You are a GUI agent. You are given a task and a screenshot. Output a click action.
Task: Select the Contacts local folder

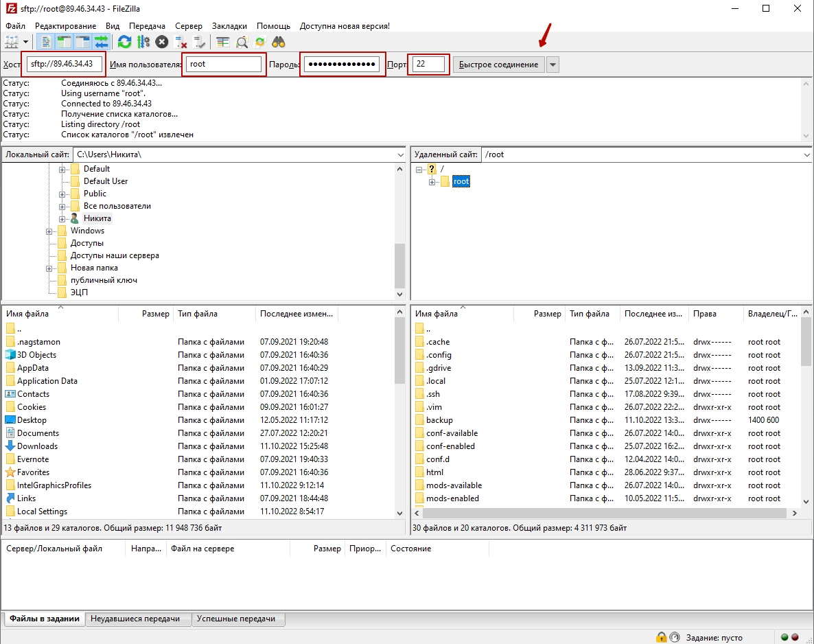pyautogui.click(x=33, y=394)
